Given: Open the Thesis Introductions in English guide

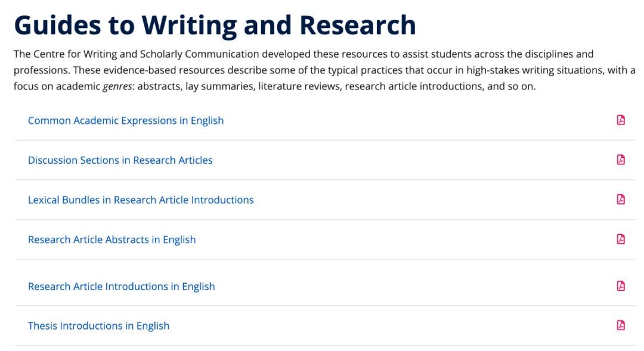Looking at the screenshot, I should pos(98,325).
